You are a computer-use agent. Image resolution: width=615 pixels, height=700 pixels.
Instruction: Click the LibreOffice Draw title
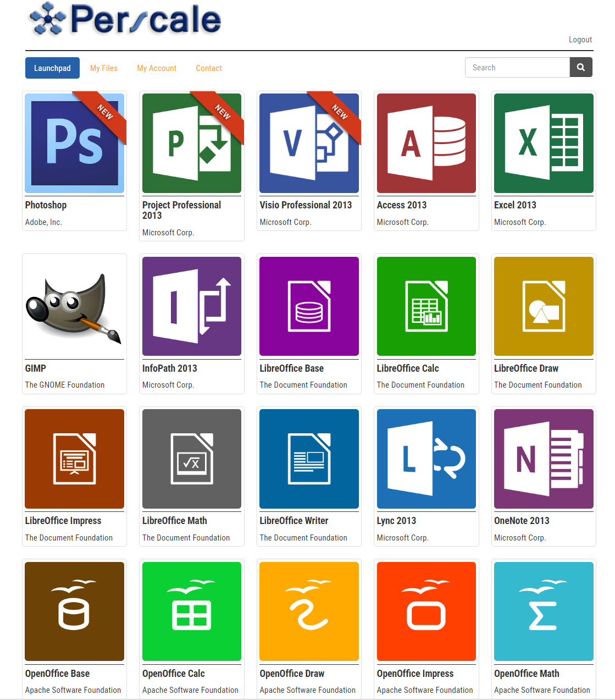526,368
